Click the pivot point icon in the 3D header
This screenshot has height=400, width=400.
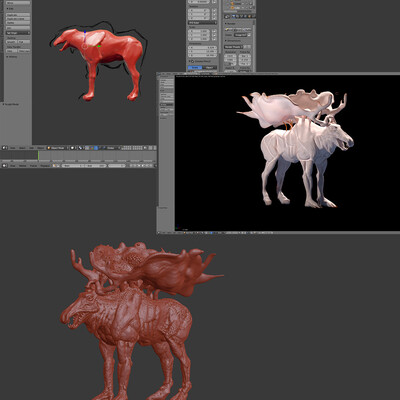click(x=80, y=148)
